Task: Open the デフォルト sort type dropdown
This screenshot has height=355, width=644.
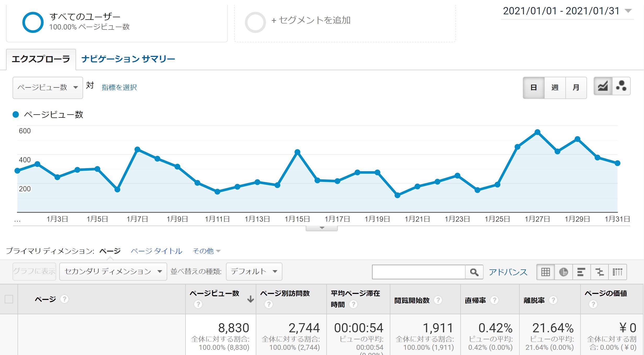Action: (x=254, y=272)
